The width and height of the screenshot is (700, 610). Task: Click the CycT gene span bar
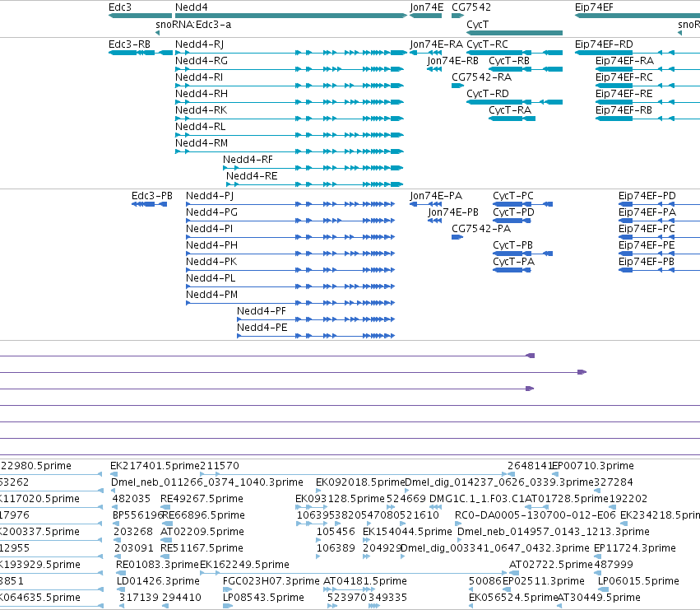pos(514,33)
